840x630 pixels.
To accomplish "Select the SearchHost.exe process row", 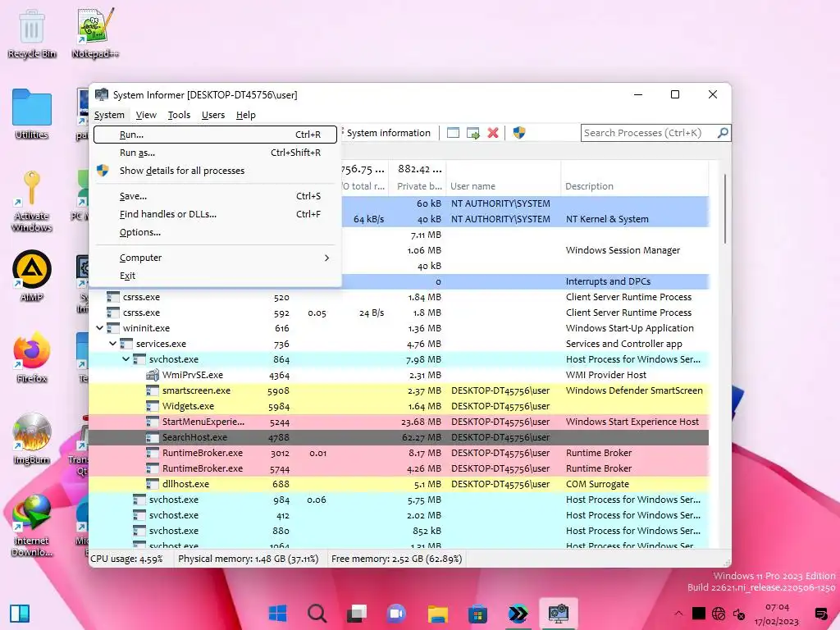I will point(399,437).
